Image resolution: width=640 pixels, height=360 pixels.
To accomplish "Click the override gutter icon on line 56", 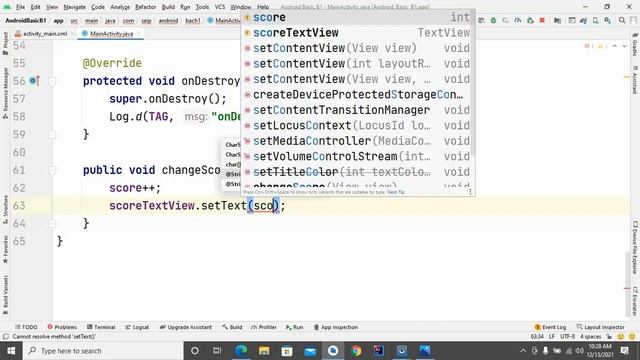I will tap(34, 81).
